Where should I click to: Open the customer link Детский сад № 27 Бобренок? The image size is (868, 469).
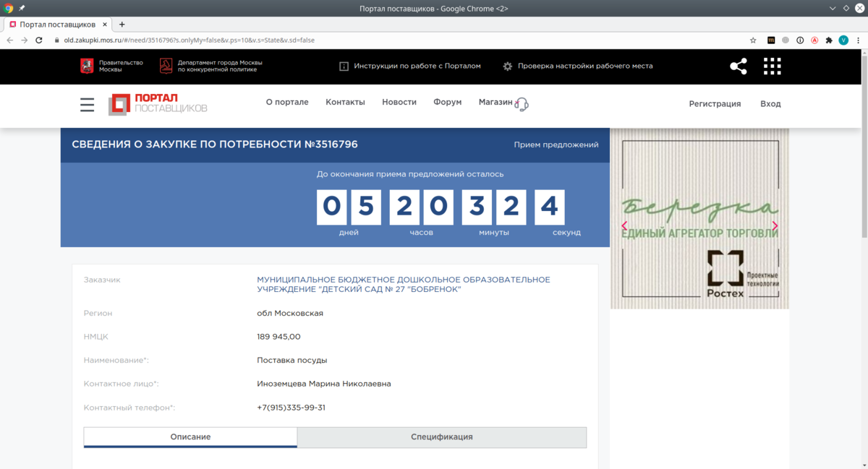pyautogui.click(x=404, y=285)
